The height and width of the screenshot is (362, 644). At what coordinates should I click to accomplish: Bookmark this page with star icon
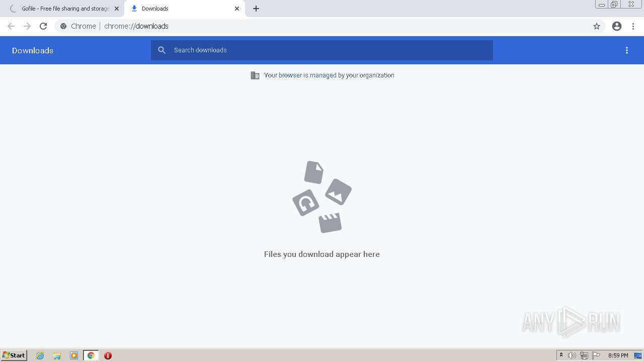pos(597,26)
